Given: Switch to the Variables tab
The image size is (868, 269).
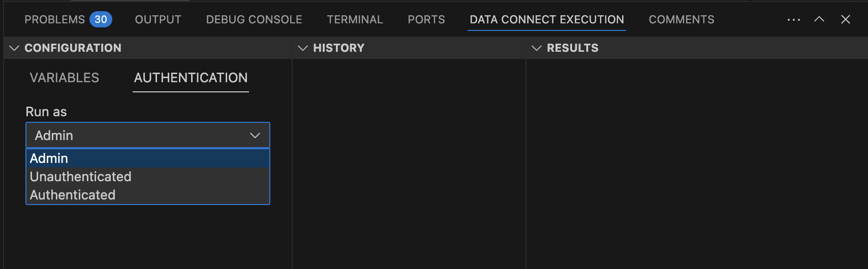Looking at the screenshot, I should coord(65,78).
